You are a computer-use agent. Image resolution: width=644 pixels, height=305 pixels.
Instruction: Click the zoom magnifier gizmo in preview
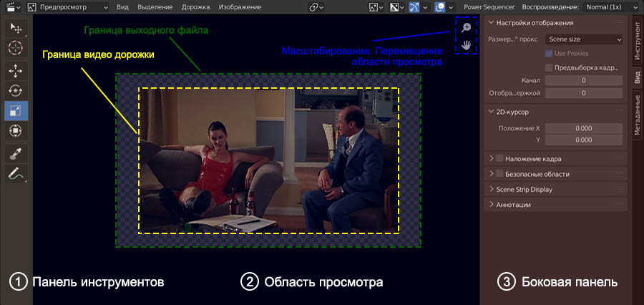(x=466, y=27)
